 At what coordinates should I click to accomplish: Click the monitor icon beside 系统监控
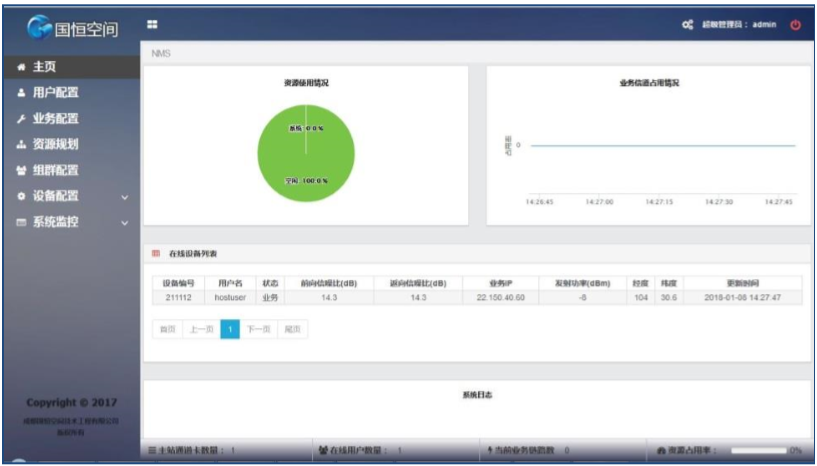21,223
